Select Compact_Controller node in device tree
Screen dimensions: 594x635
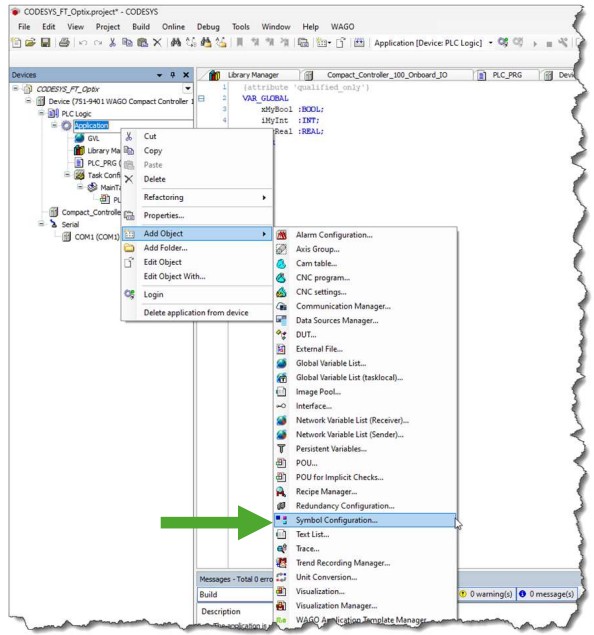pyautogui.click(x=85, y=212)
